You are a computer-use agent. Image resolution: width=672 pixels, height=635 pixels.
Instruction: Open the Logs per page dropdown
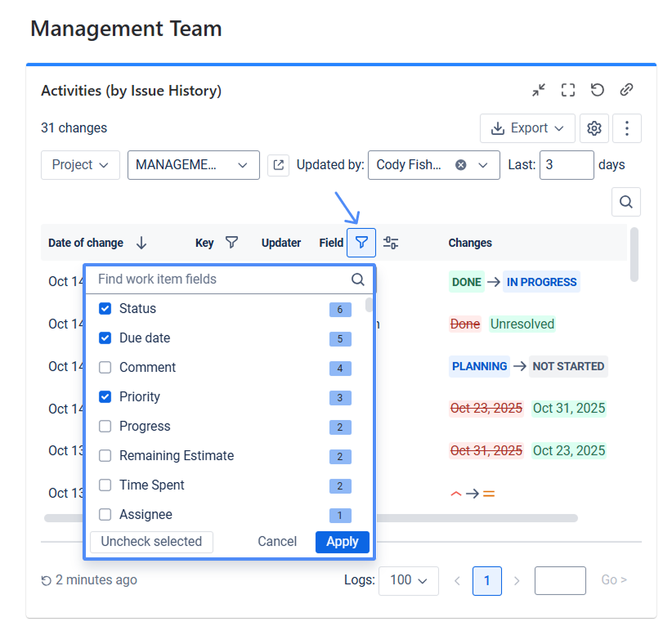[x=409, y=580]
